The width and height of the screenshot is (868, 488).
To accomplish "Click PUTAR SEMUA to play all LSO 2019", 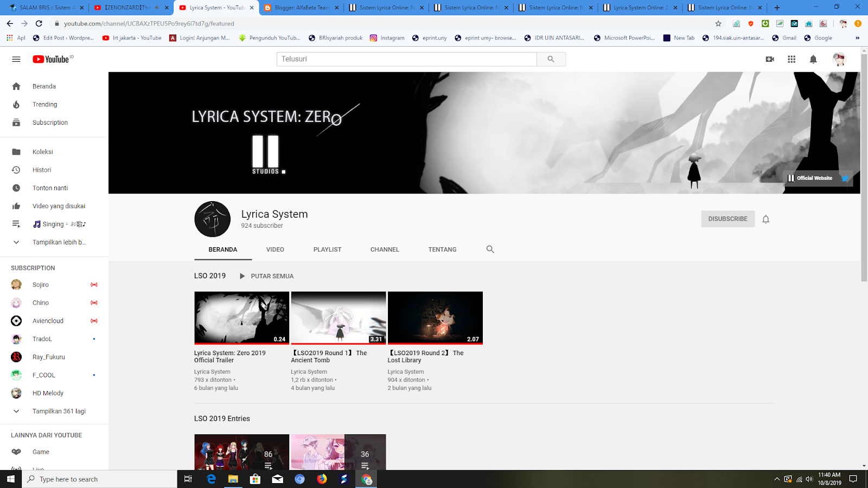I will click(x=266, y=276).
